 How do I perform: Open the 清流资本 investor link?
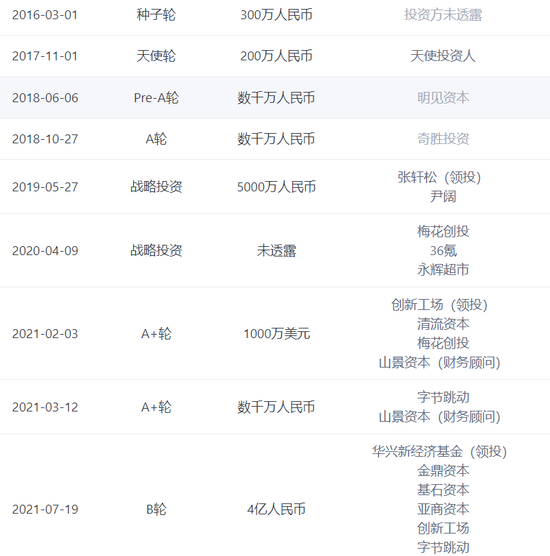(x=443, y=324)
